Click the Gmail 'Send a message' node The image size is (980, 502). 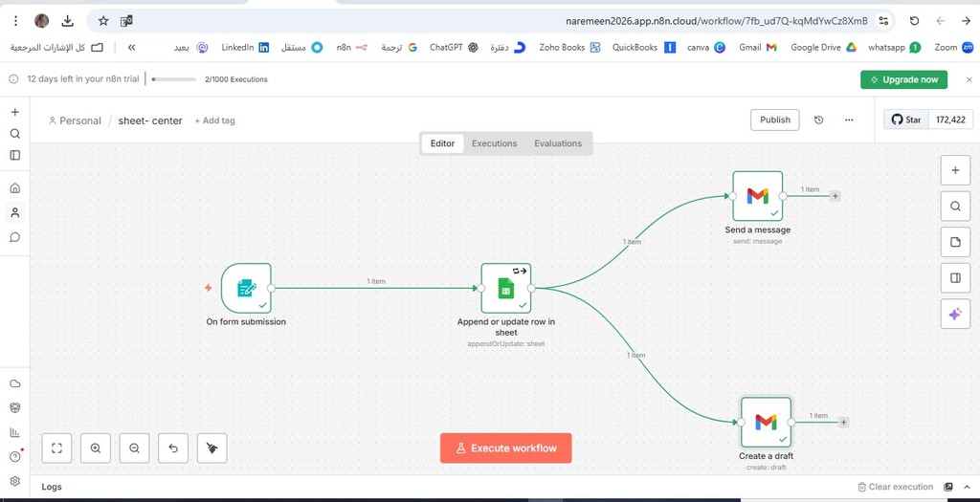[x=757, y=196]
